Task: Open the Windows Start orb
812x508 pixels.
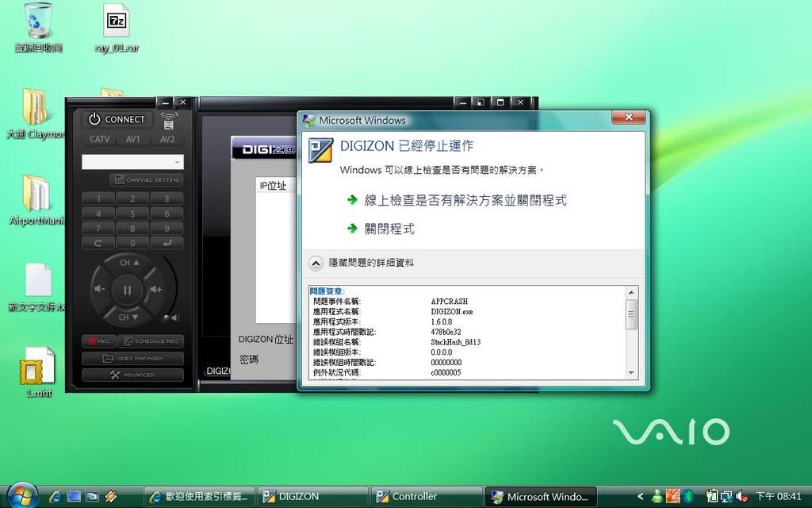Action: 22,495
